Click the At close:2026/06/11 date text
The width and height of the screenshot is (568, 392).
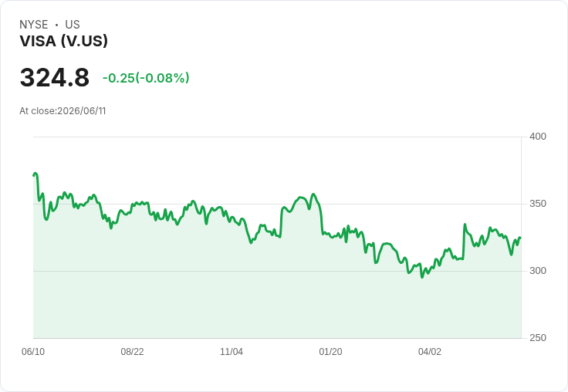click(x=63, y=111)
